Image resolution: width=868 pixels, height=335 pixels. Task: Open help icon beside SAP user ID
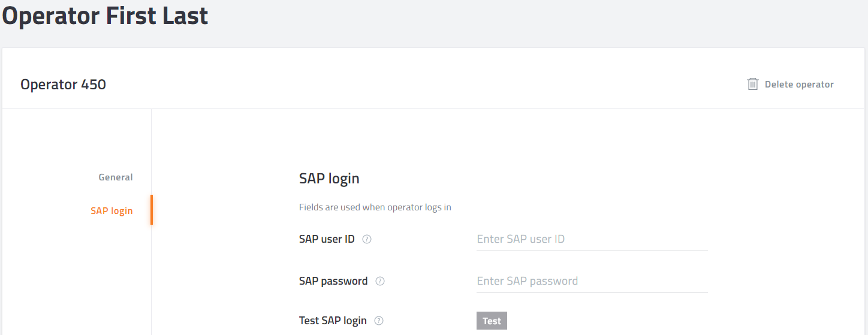coord(367,239)
